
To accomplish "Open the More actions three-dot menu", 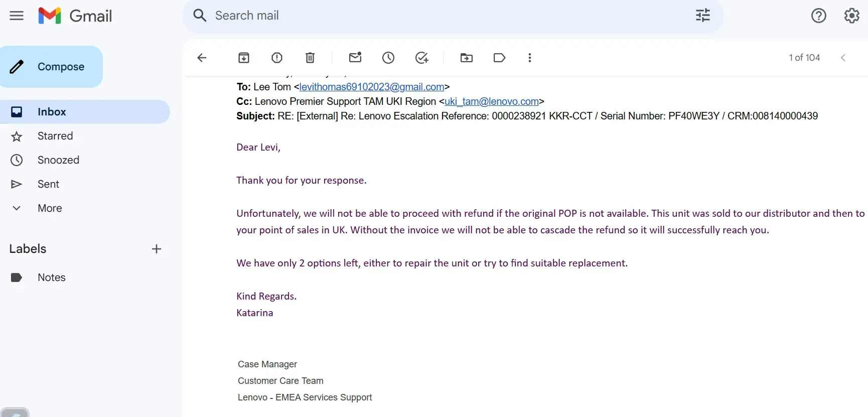I will (529, 58).
